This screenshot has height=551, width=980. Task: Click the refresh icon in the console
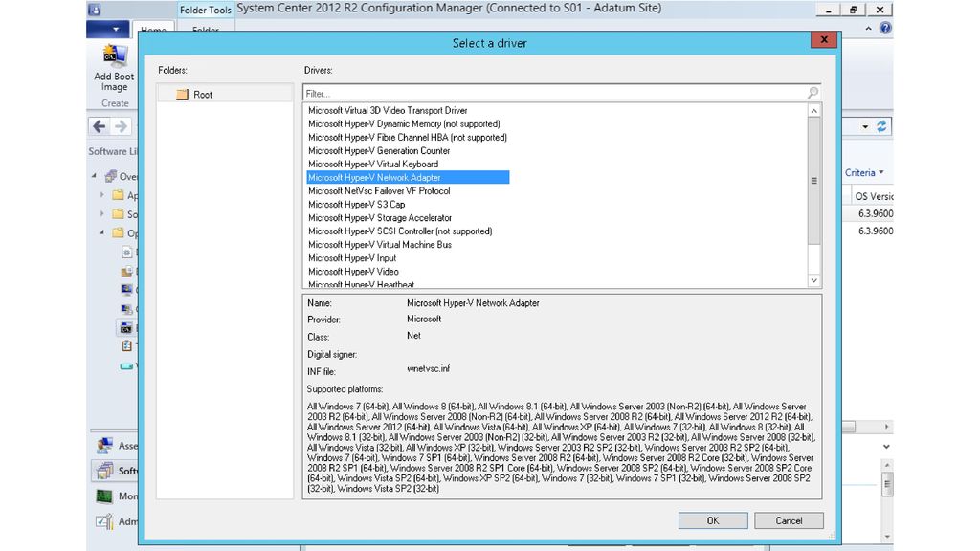[881, 126]
